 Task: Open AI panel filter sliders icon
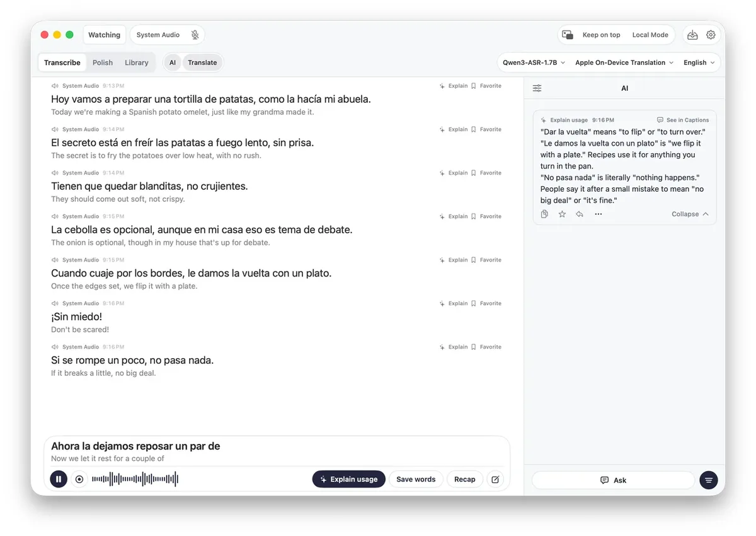(x=537, y=88)
